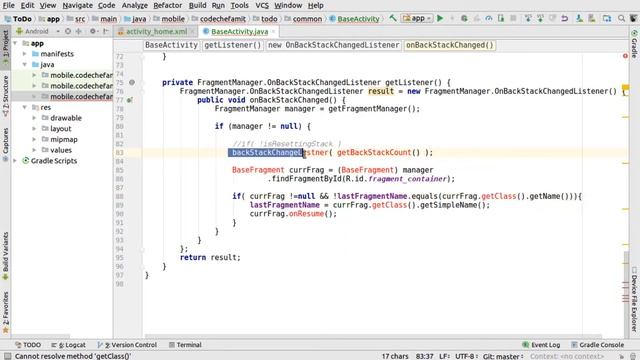Open the Gradle side panel tab
640x360 pixels.
634,44
